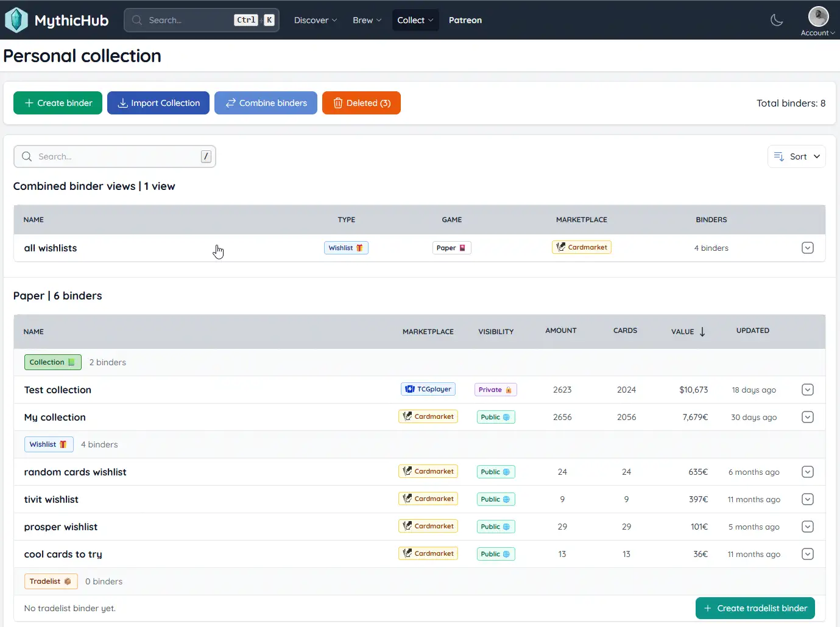Open the all wishlists combined view
Screen dimensions: 840x627
click(51, 248)
